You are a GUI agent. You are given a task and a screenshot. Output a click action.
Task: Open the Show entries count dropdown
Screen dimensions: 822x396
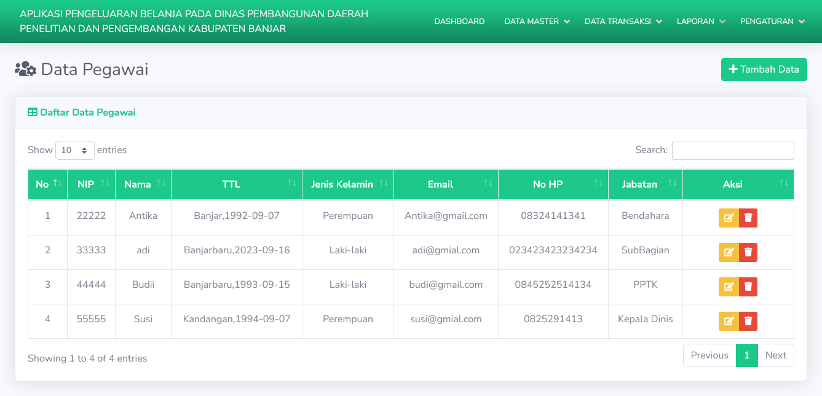(x=75, y=150)
